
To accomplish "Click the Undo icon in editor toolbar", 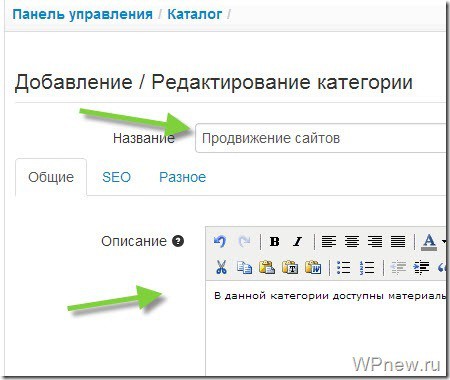I will click(x=220, y=241).
